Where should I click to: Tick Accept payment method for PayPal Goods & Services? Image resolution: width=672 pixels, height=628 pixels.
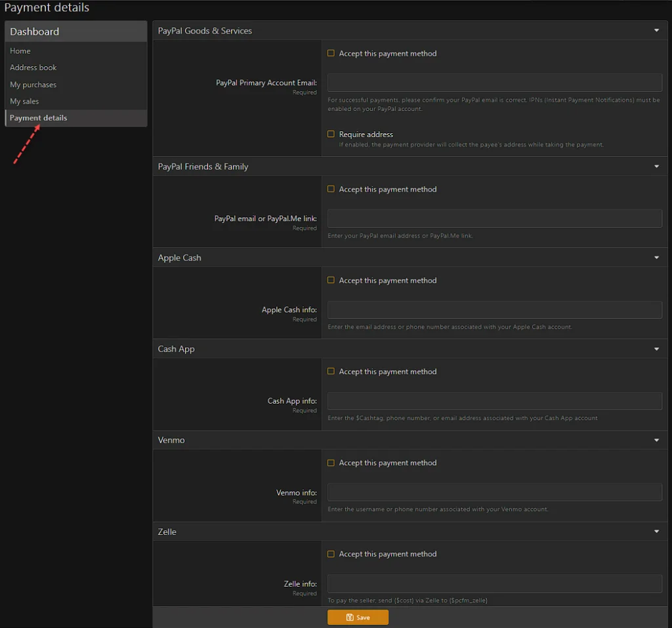point(331,53)
